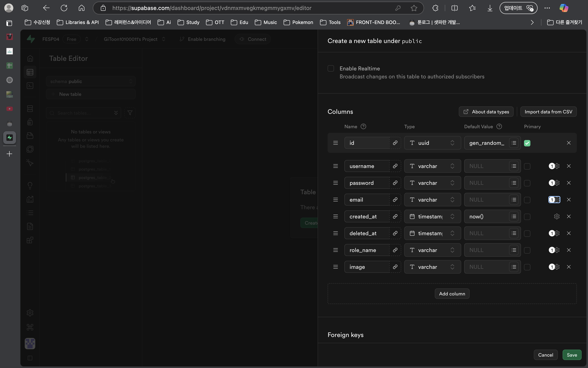Remove the deleted_at column
Viewport: 588px width, 368px height.
point(569,233)
